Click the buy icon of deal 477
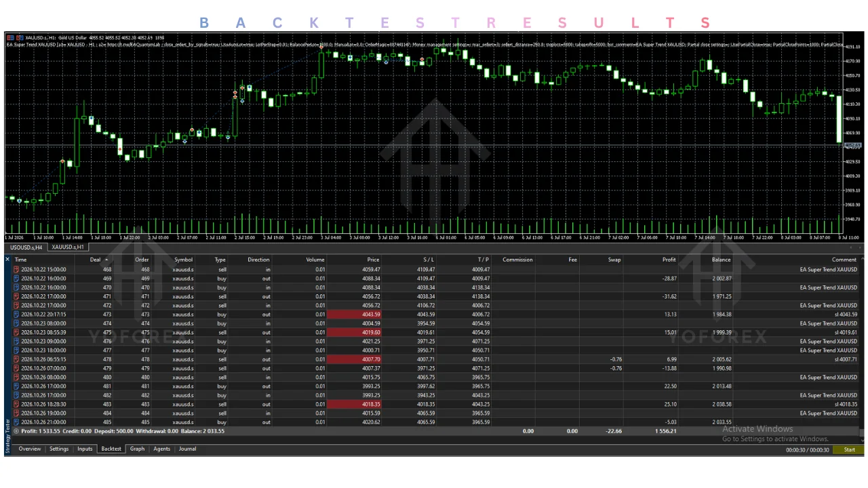Screen dimensions: 868x488 pyautogui.click(x=16, y=350)
